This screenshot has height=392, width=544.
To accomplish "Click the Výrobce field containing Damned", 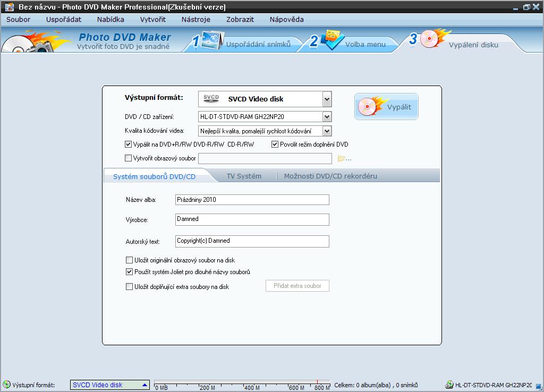I will click(x=252, y=219).
